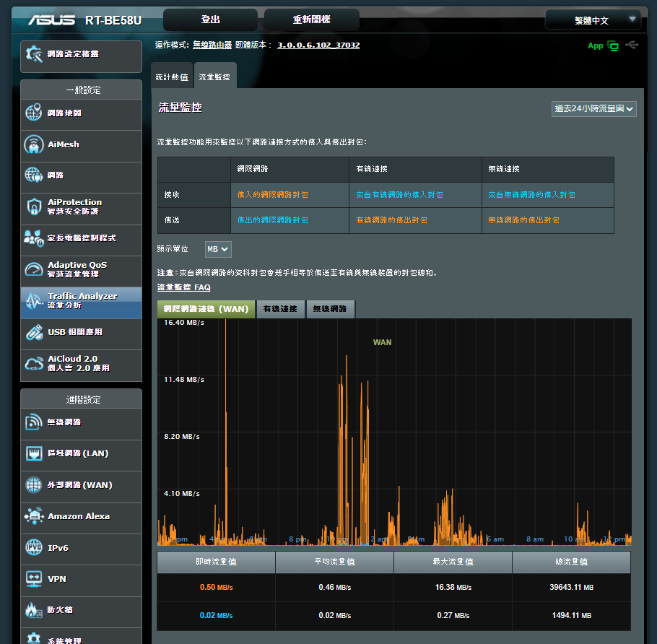Select the 有線連接 graph tab
Viewport: 657px width, 644px height.
pyautogui.click(x=280, y=309)
